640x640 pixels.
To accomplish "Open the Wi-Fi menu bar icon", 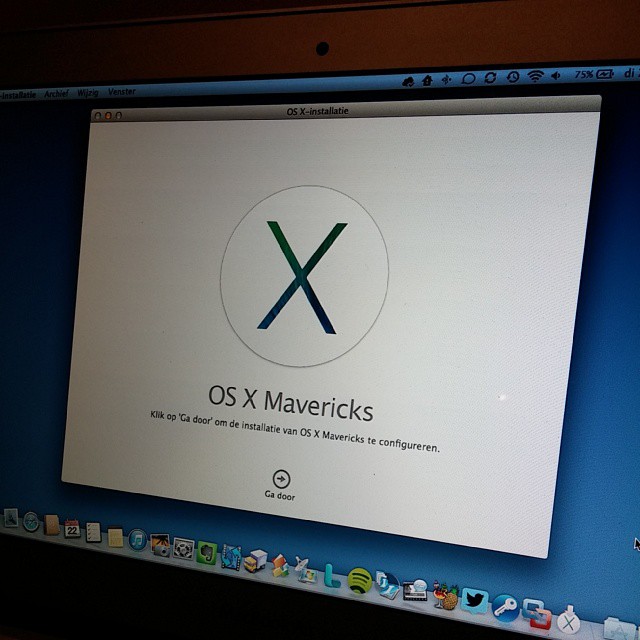I will tap(535, 76).
